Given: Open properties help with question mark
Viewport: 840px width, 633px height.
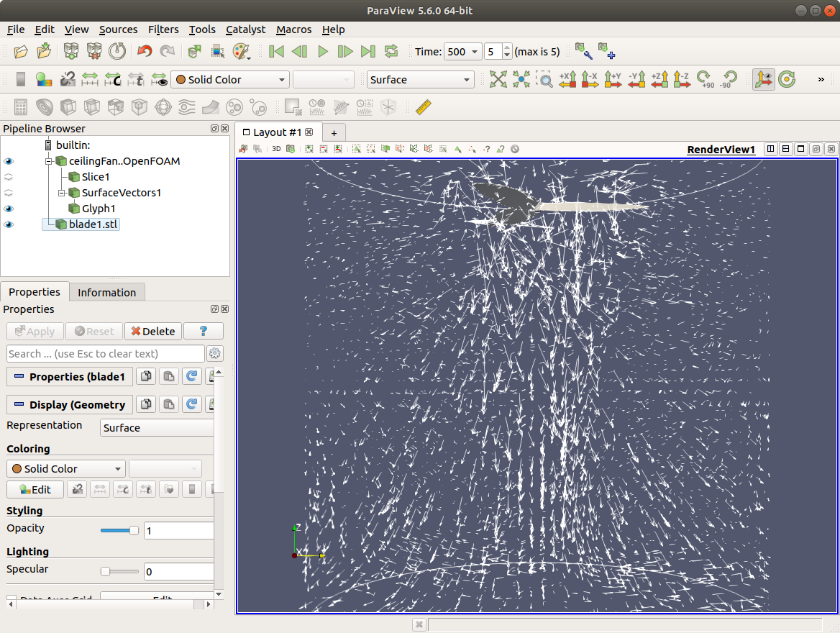Looking at the screenshot, I should tap(203, 331).
